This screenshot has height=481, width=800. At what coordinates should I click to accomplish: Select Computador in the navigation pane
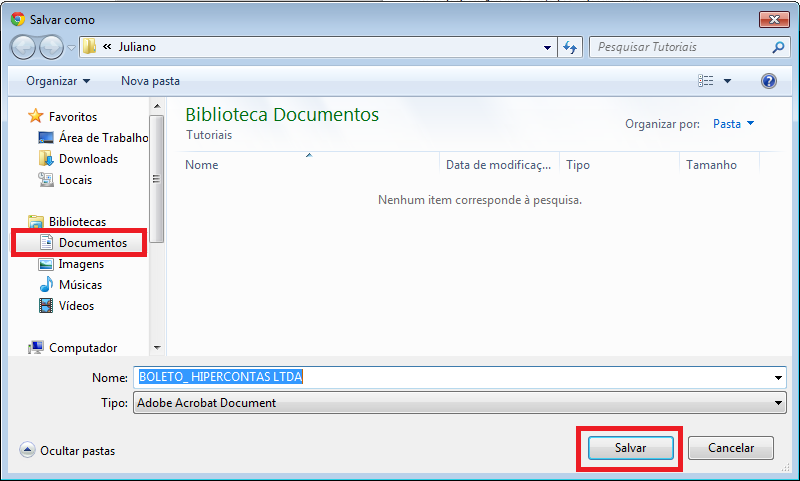(83, 348)
